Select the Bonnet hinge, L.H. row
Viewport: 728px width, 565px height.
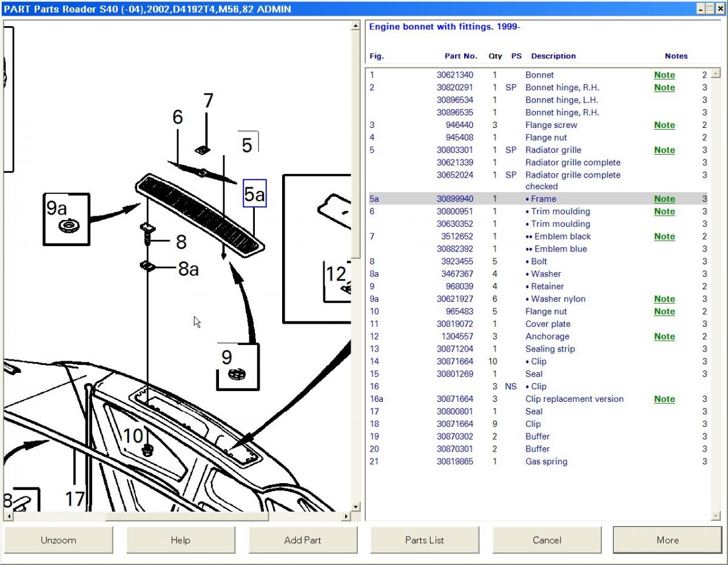coord(539,100)
